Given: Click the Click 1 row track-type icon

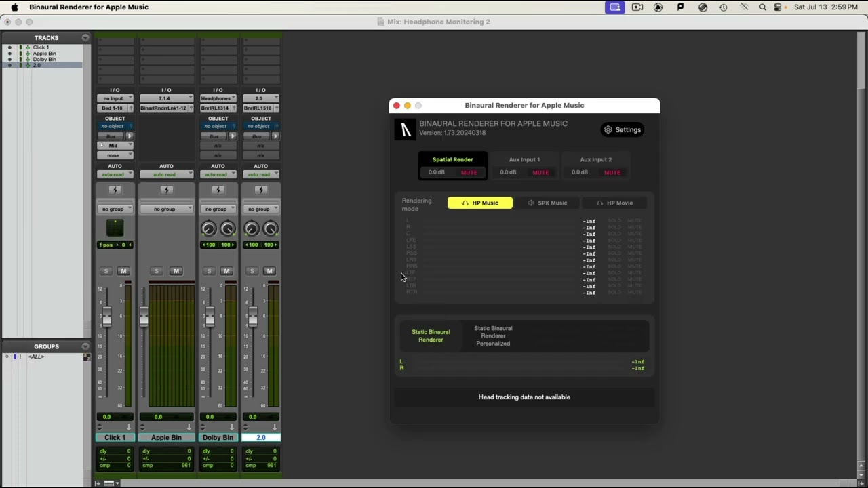Looking at the screenshot, I should tap(28, 47).
